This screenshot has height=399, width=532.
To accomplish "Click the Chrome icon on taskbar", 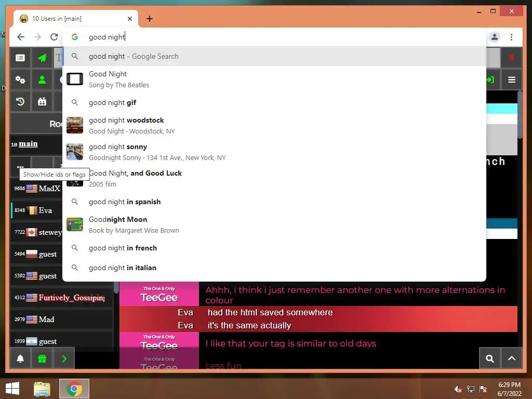I will pos(74,389).
